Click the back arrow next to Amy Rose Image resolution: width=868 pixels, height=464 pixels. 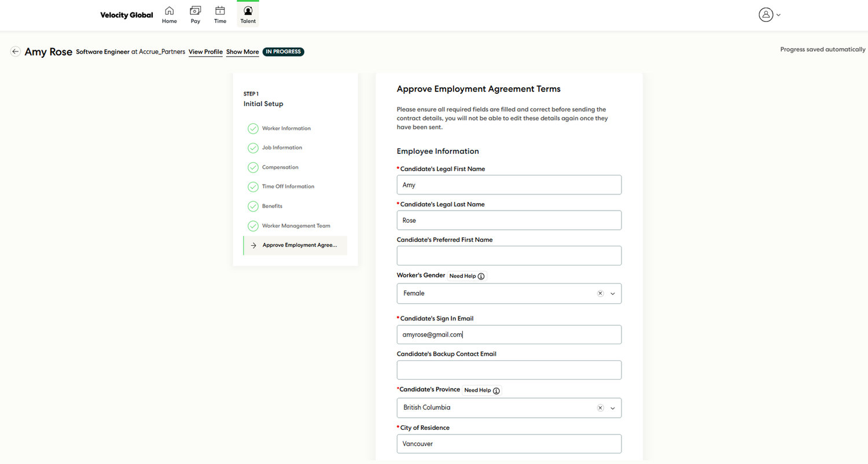pyautogui.click(x=15, y=51)
